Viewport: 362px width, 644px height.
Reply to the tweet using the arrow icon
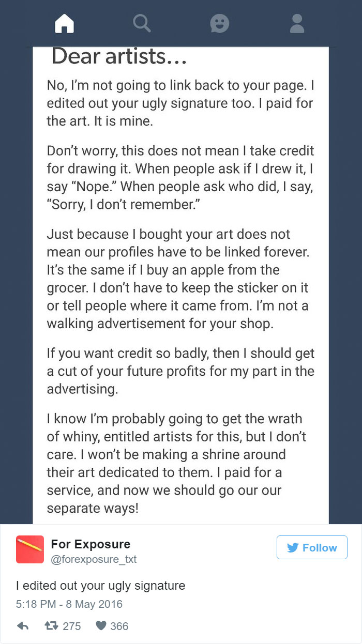click(x=23, y=626)
